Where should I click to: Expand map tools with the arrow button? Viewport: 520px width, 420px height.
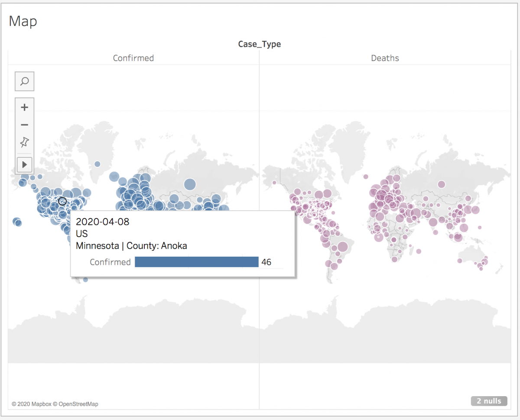click(x=24, y=165)
